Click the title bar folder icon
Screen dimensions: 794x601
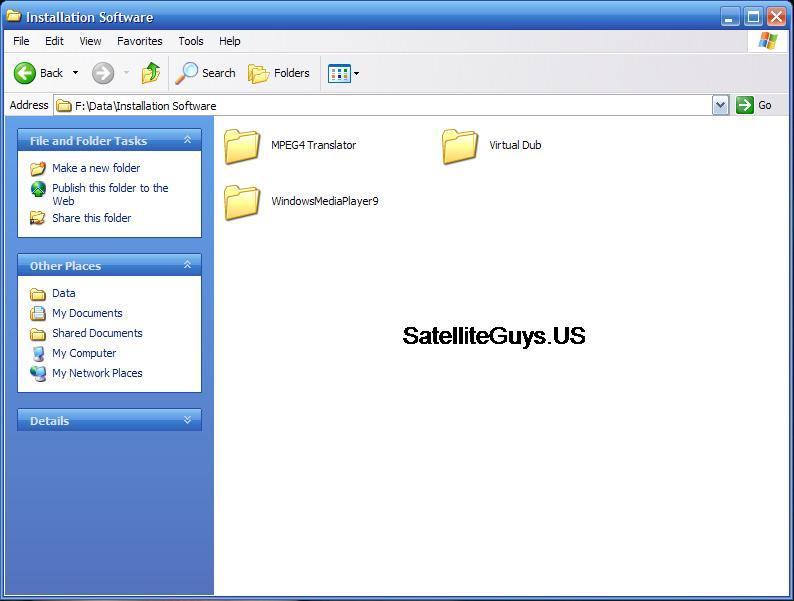[x=14, y=16]
